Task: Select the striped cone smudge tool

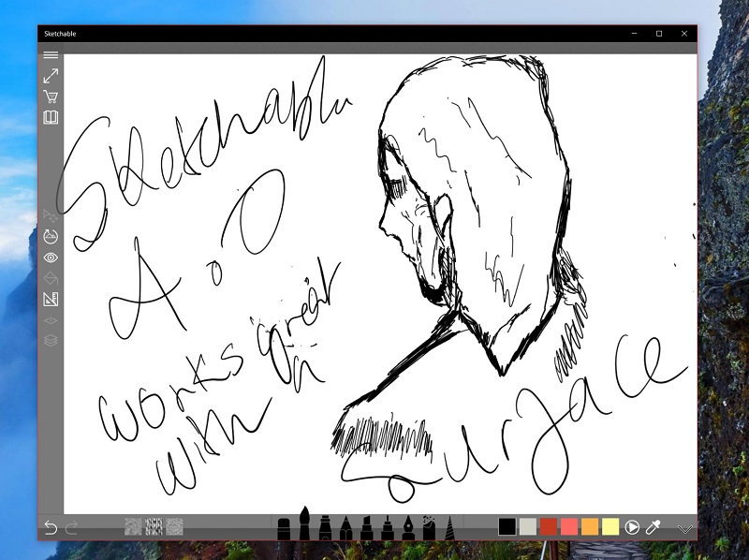Action: tap(449, 527)
